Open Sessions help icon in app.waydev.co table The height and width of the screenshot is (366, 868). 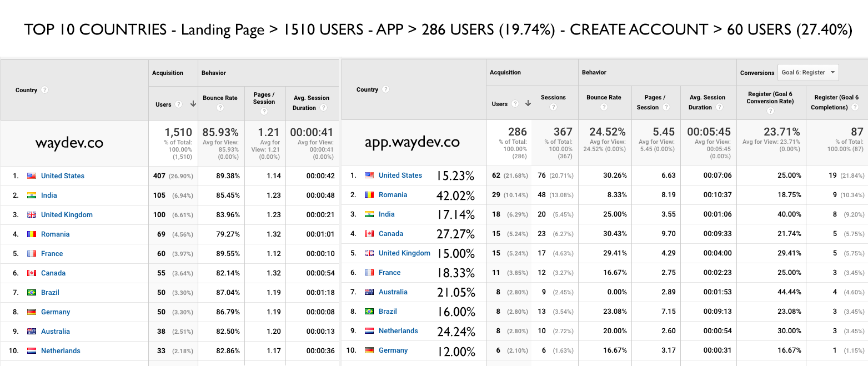(x=553, y=107)
